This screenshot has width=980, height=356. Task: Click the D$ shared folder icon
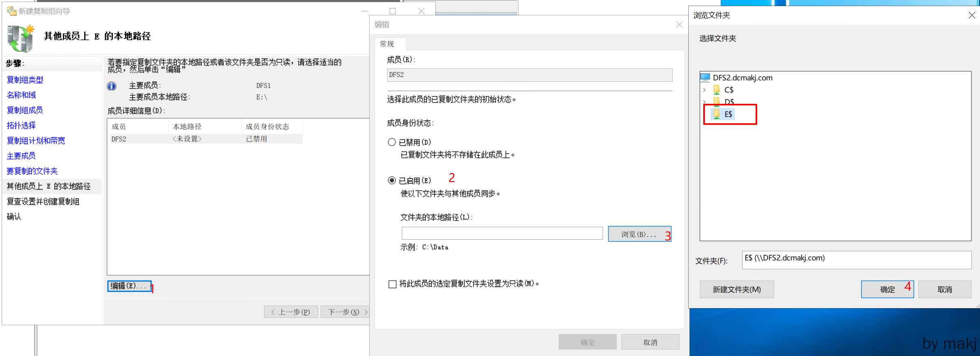pos(717,101)
